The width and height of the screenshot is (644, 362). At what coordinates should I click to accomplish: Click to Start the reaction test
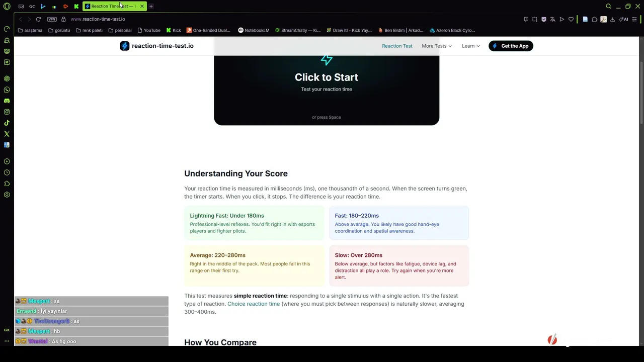point(327,77)
